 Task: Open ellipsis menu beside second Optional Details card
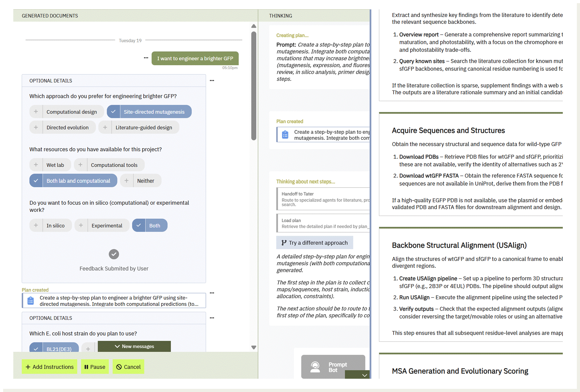click(x=212, y=318)
